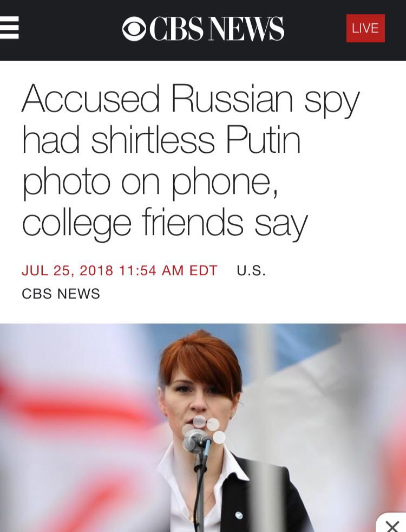Open the U.S. section link

(251, 270)
